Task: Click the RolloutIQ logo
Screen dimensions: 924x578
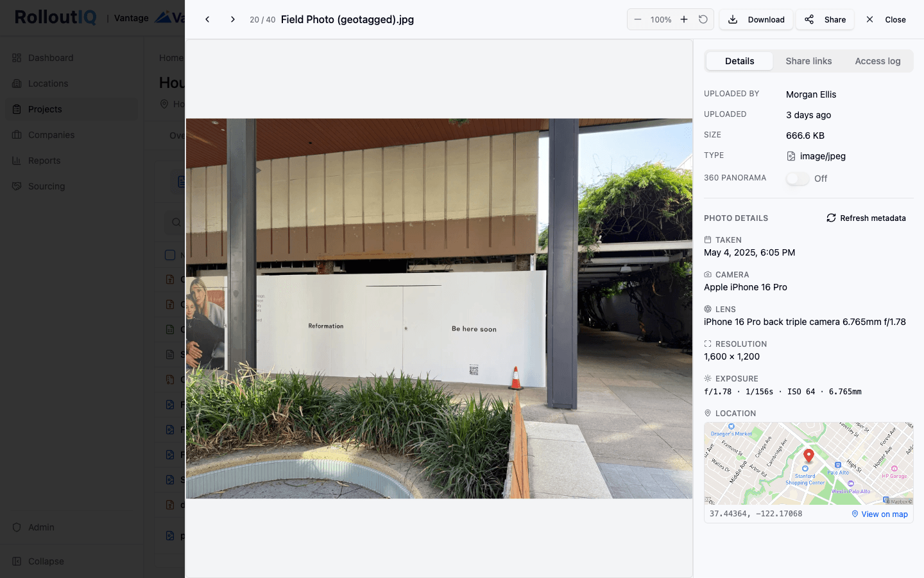Action: coord(55,17)
